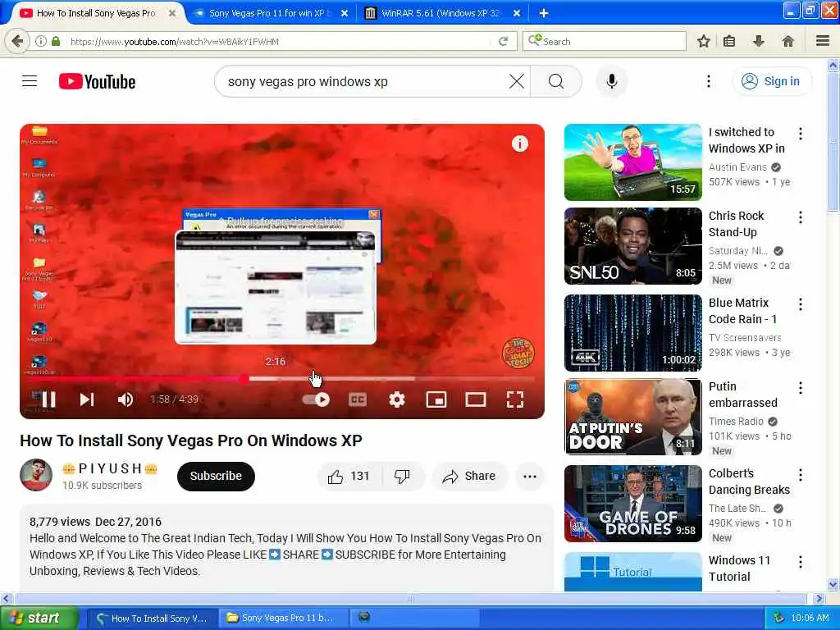Open the YouTube hamburger guide menu

pyautogui.click(x=30, y=81)
